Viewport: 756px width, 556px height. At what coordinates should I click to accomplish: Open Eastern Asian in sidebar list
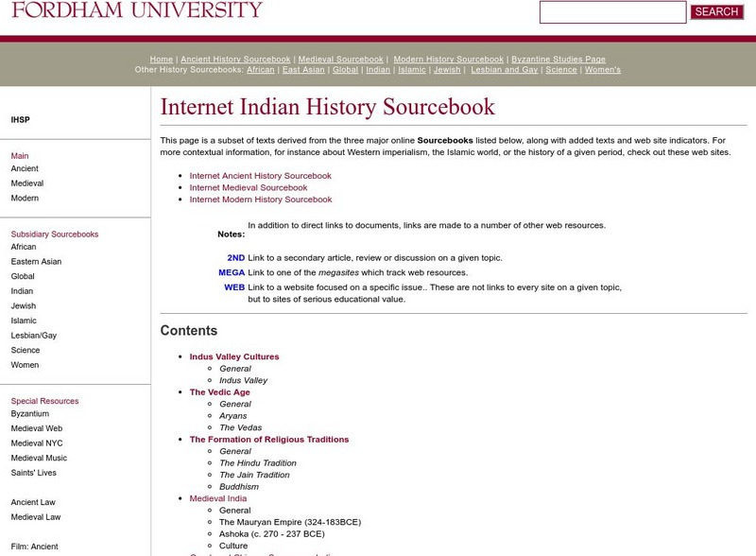click(36, 262)
